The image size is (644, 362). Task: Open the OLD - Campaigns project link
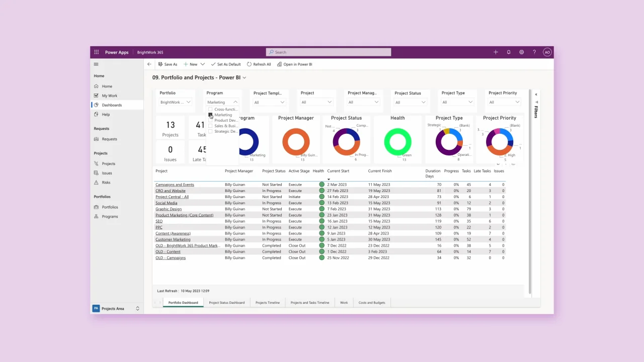(x=170, y=258)
